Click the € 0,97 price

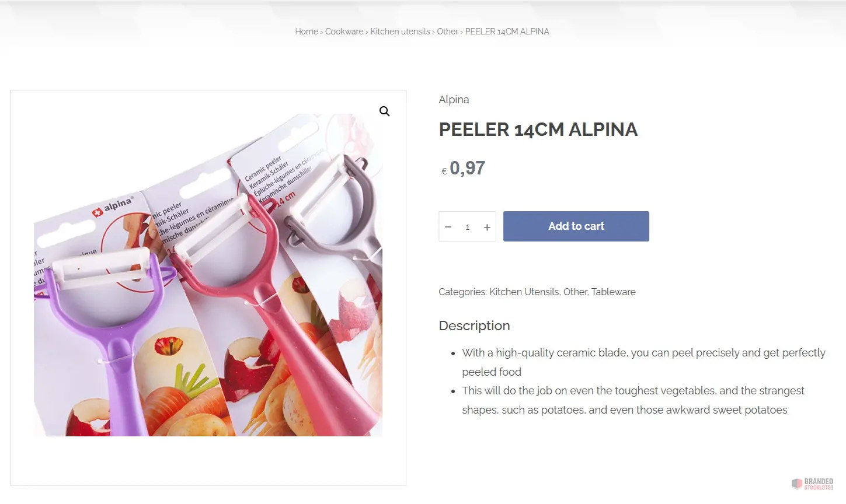463,168
